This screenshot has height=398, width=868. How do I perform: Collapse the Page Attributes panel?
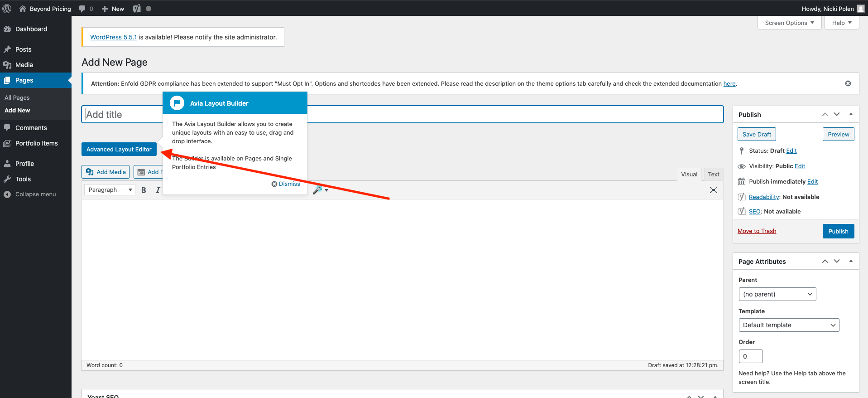851,261
